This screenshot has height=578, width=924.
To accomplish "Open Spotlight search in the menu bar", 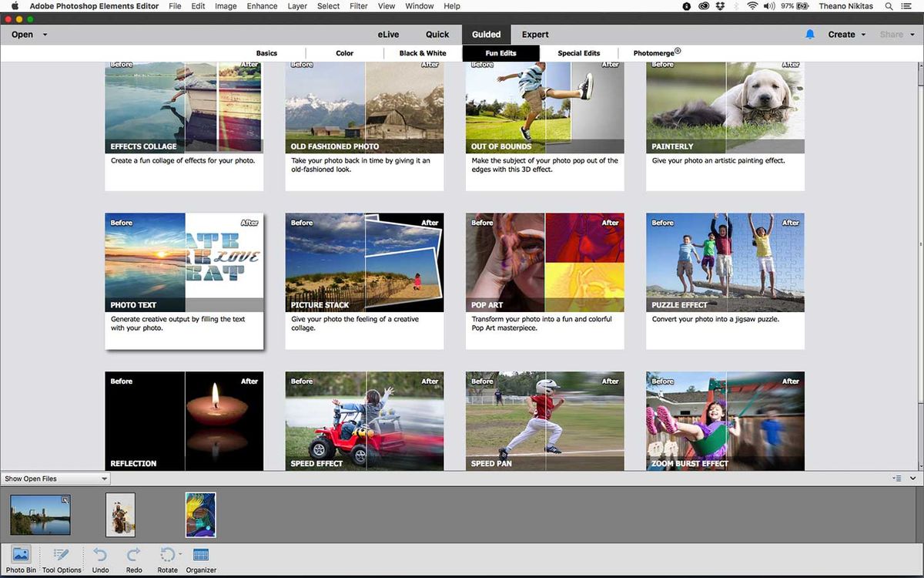I will coord(889,5).
